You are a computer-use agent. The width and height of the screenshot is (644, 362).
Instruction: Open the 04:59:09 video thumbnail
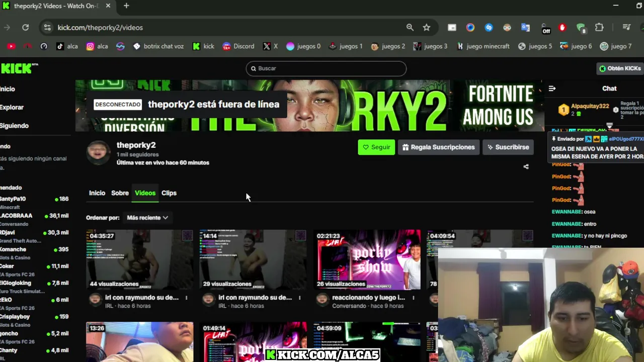367,342
